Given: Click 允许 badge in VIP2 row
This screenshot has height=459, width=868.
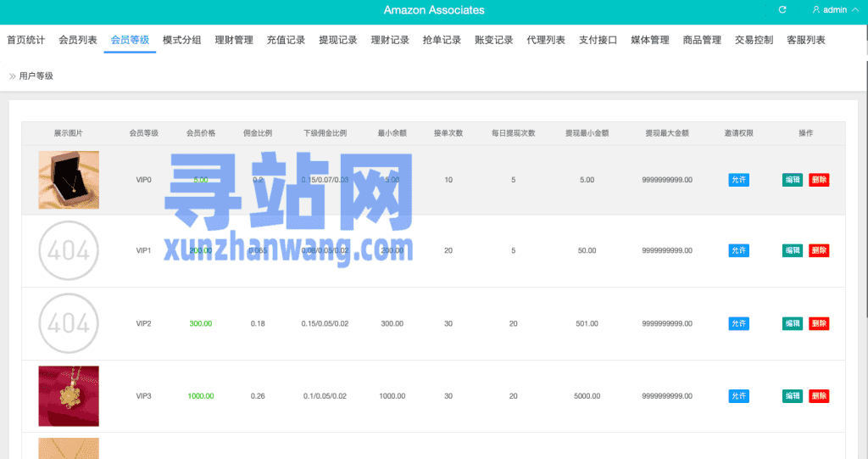Looking at the screenshot, I should click(x=738, y=323).
